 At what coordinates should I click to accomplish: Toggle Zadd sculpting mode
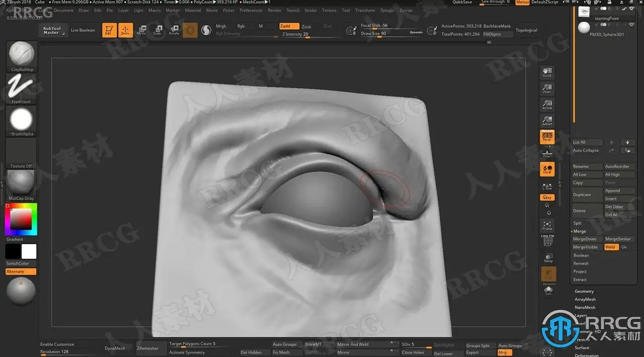click(289, 26)
